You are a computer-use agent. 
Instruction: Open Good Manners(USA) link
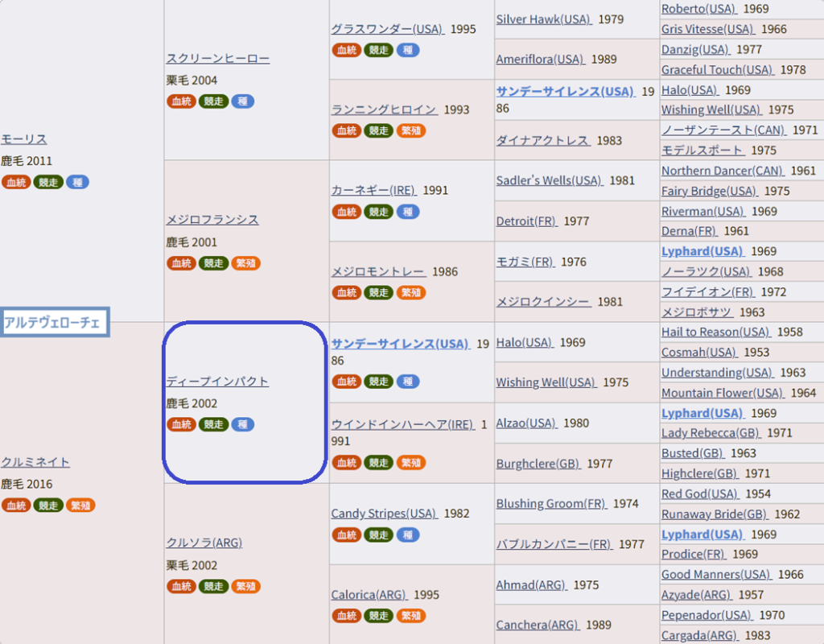point(717,575)
